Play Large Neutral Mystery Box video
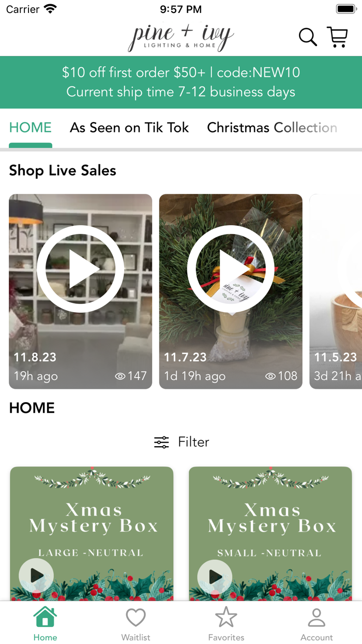Image resolution: width=362 pixels, height=644 pixels. pos(36,576)
